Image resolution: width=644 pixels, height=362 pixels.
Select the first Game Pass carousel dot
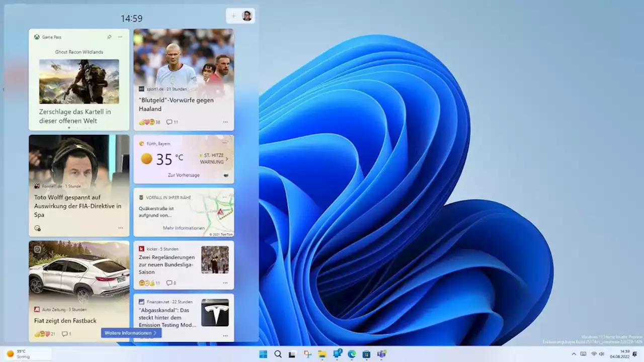(69, 128)
